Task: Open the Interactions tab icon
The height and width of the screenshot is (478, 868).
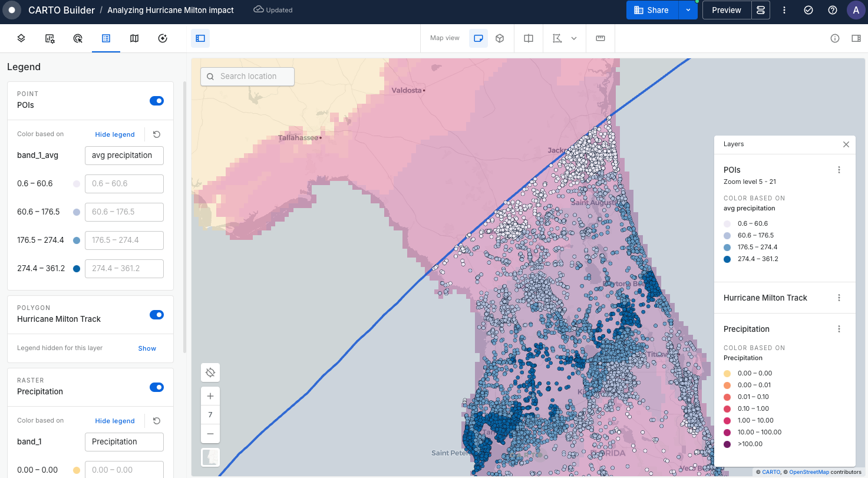Action: tap(78, 38)
